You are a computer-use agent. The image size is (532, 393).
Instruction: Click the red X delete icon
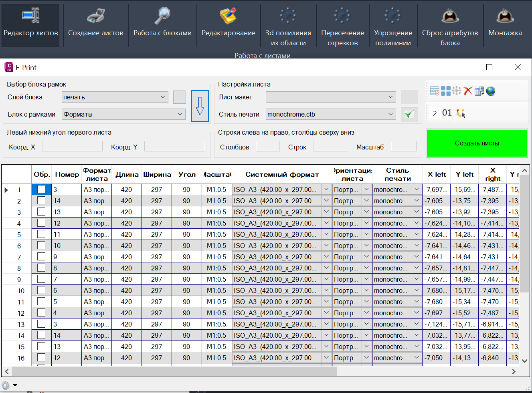click(468, 91)
